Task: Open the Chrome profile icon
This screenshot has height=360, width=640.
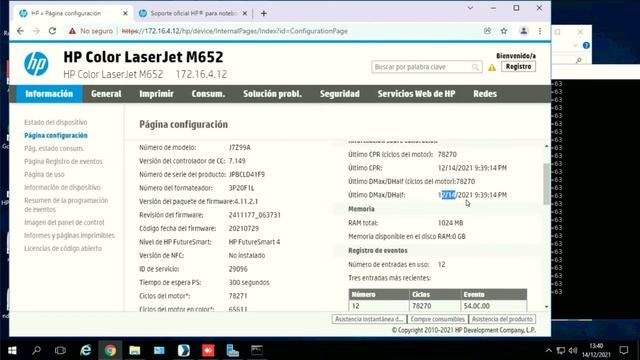Action: 524,31
